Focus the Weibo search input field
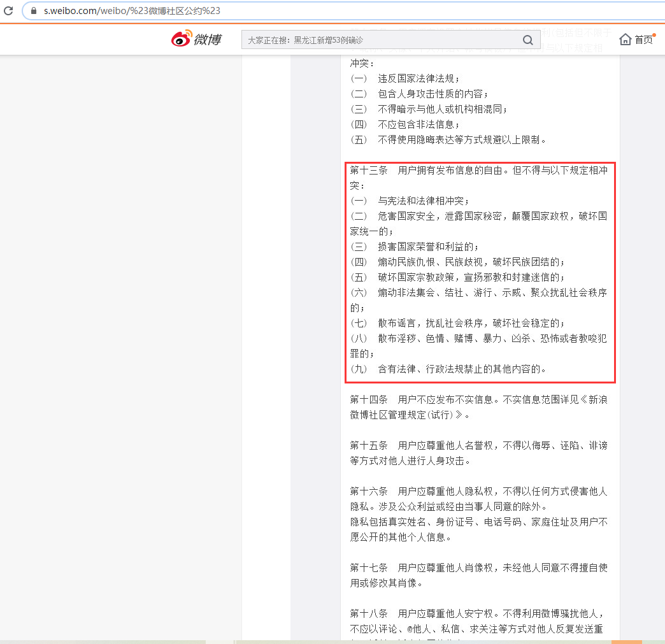Screen dimensions: 665x644 382,40
